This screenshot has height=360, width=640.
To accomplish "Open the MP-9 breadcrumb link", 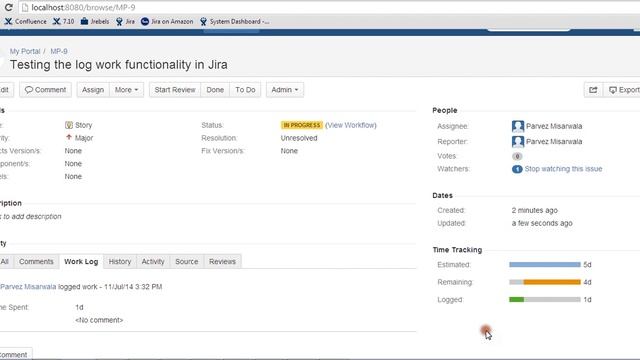I will 59,51.
